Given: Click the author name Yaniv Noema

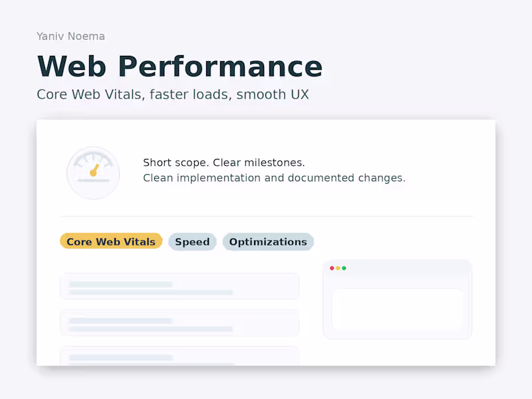Looking at the screenshot, I should tap(70, 36).
